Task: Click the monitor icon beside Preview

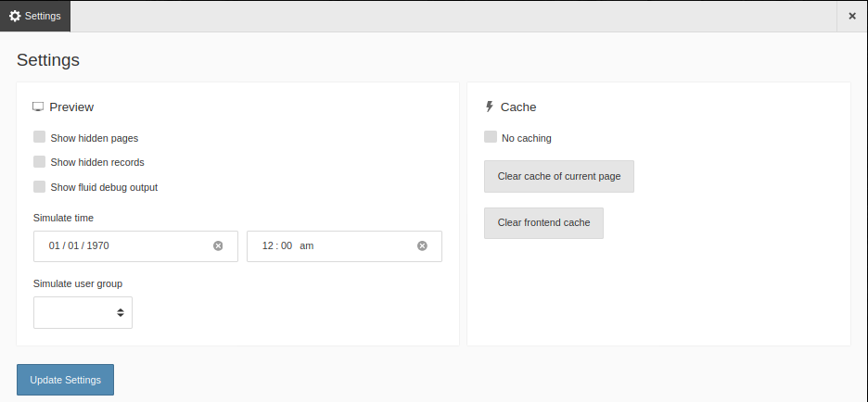Action: coord(38,107)
